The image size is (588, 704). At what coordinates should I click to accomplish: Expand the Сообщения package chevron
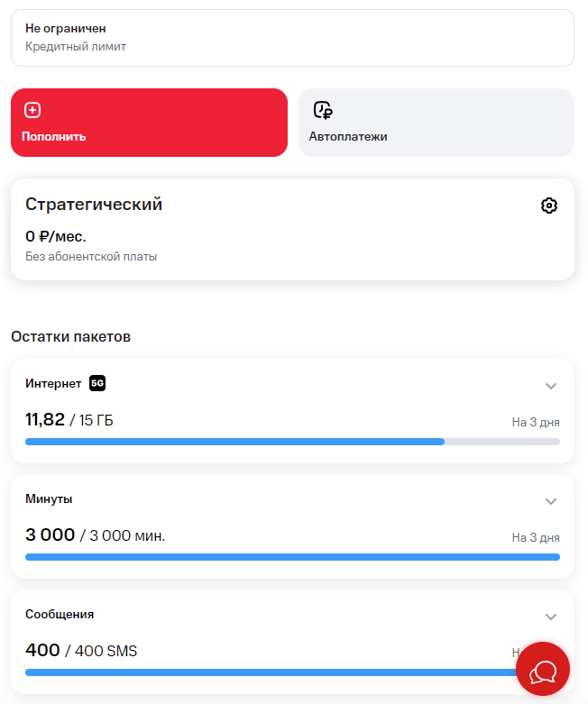click(x=551, y=617)
